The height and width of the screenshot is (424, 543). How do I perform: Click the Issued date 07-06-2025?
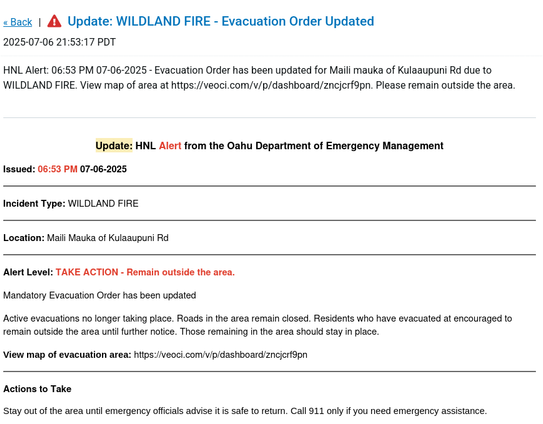pos(103,169)
